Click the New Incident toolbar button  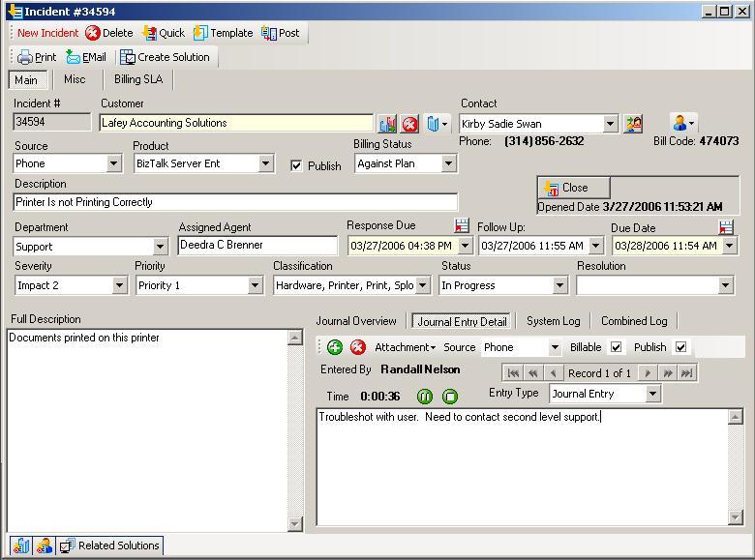47,33
